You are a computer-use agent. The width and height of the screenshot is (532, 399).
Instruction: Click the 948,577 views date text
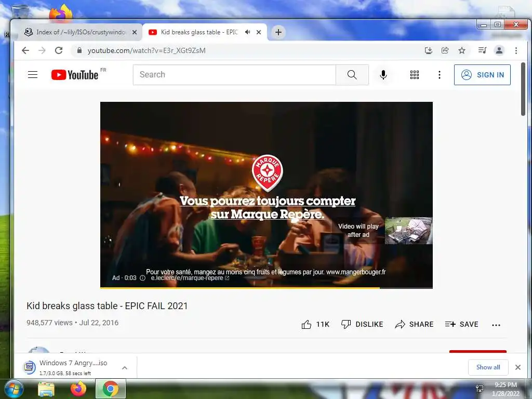pos(73,323)
